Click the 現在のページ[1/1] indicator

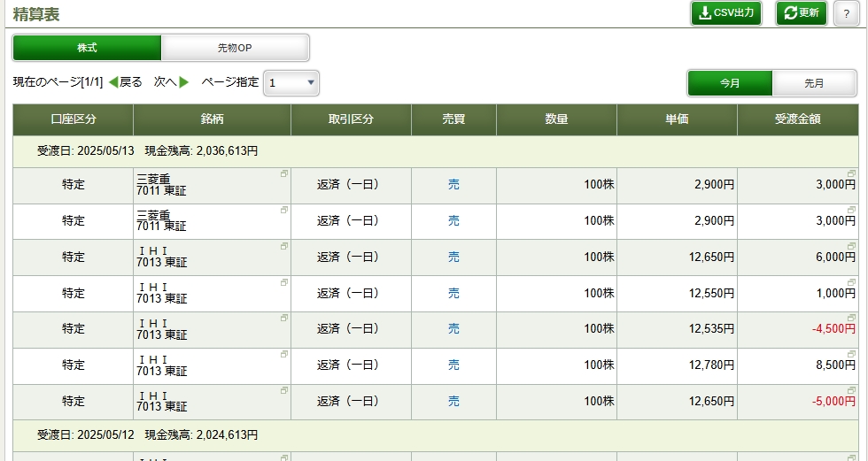tap(58, 82)
